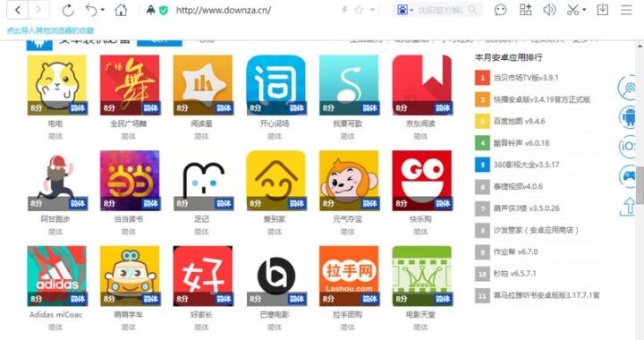Open ranking item 百度地图 v9.4.6
Viewport: 644px width, 340px height.
519,121
